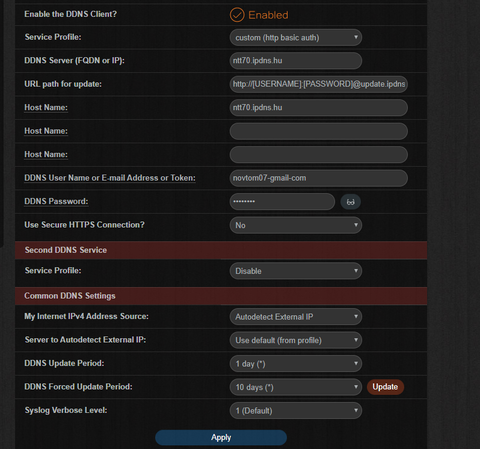
Task: Click the URL path for update field
Action: click(319, 84)
